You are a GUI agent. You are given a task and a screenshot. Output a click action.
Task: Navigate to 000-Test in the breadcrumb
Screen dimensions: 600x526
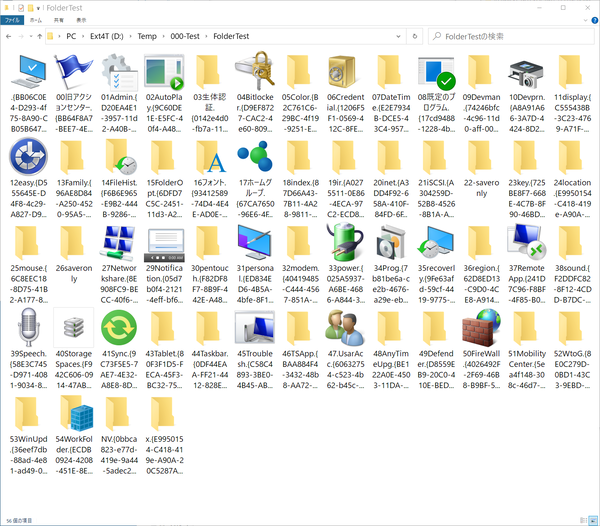[185, 36]
